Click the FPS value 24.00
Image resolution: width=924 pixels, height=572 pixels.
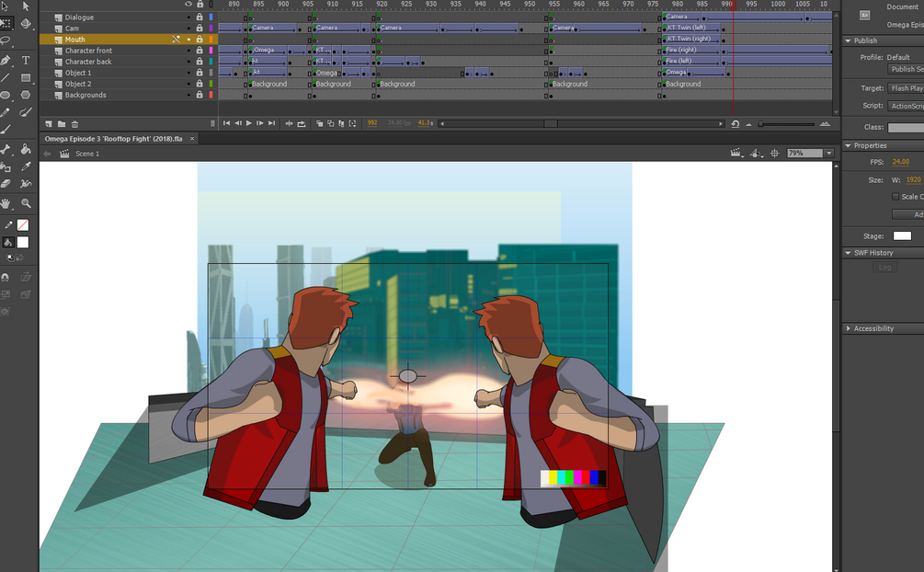pos(900,162)
